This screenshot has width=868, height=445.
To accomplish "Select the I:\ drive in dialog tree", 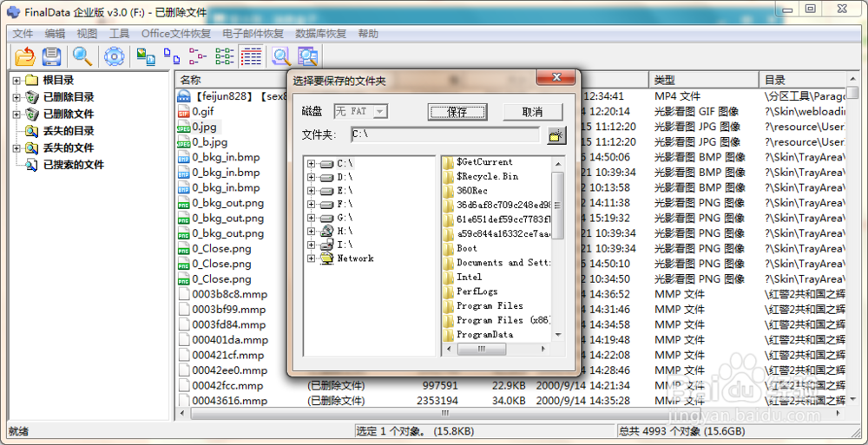I will 345,245.
